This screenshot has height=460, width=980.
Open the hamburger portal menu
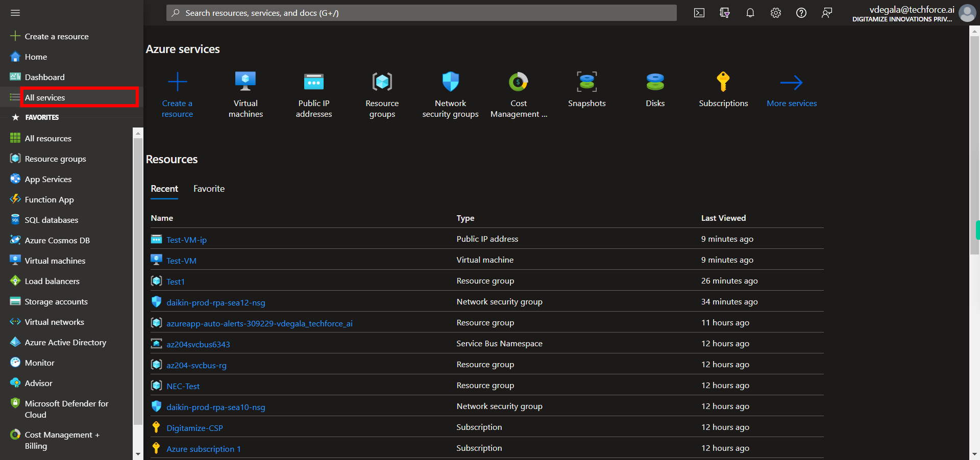[15, 13]
